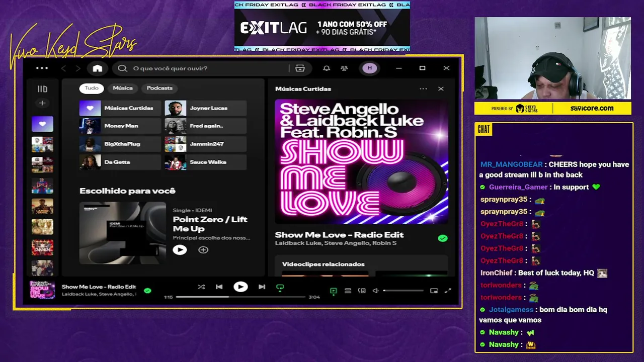Open Liked Songs heart in sidebar
Screen dimensions: 644x362
(x=42, y=124)
